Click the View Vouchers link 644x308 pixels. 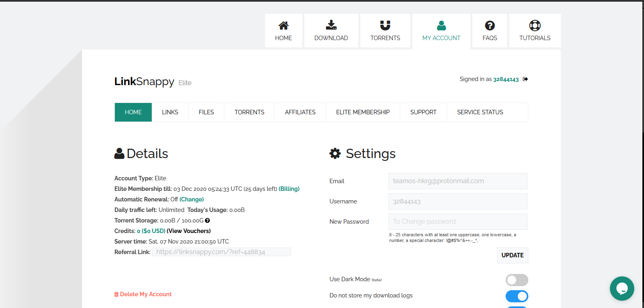[x=189, y=231]
